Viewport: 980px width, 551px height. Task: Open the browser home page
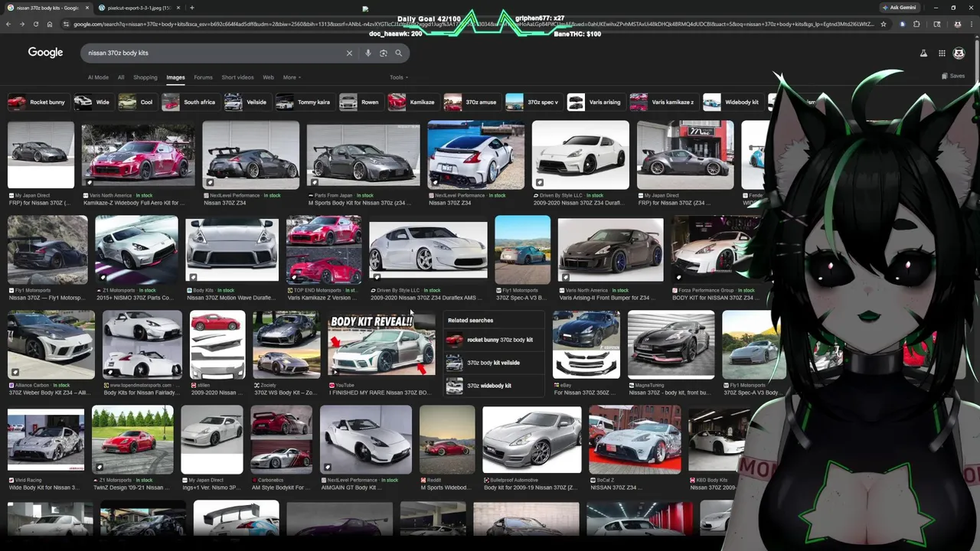point(50,24)
